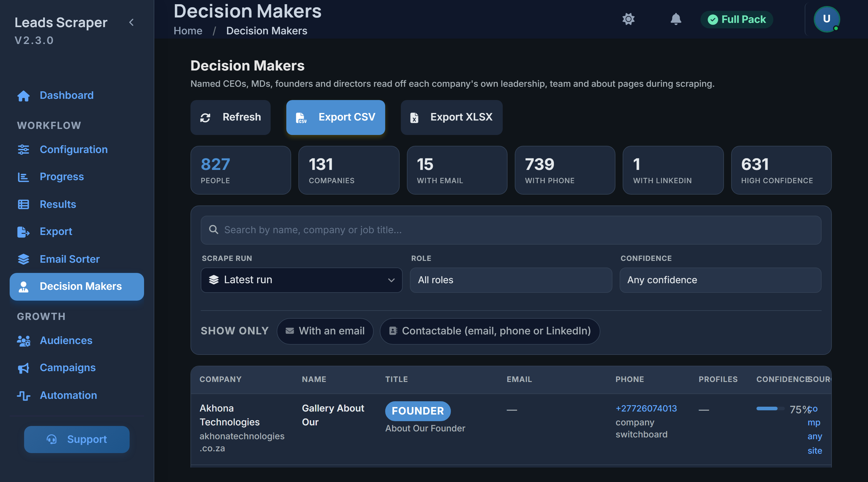Click the Export file icon in sidebar
Viewport: 868px width, 482px height.
click(23, 232)
